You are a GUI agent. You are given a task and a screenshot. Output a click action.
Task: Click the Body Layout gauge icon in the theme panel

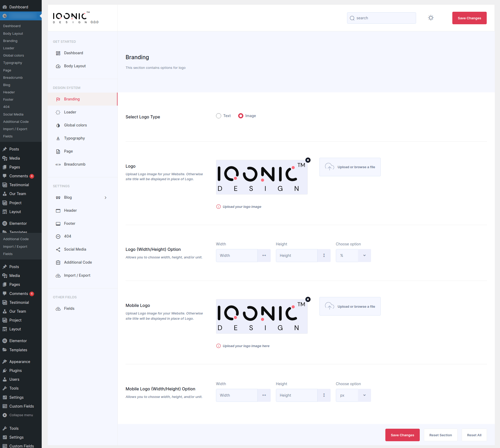click(58, 66)
